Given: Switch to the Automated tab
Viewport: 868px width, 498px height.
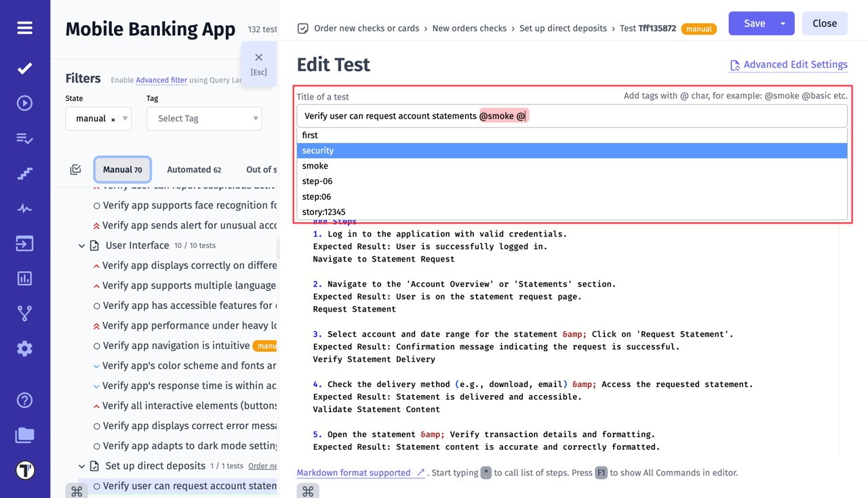Looking at the screenshot, I should (194, 169).
